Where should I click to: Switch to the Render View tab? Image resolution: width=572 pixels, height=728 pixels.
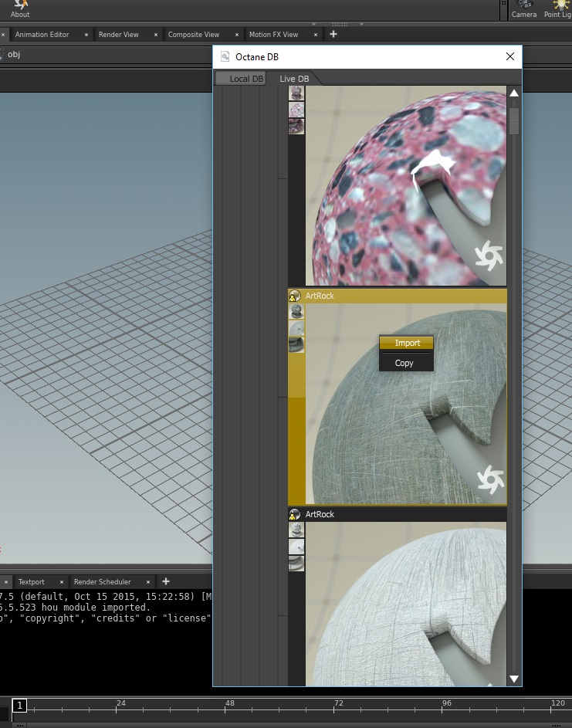(x=118, y=35)
